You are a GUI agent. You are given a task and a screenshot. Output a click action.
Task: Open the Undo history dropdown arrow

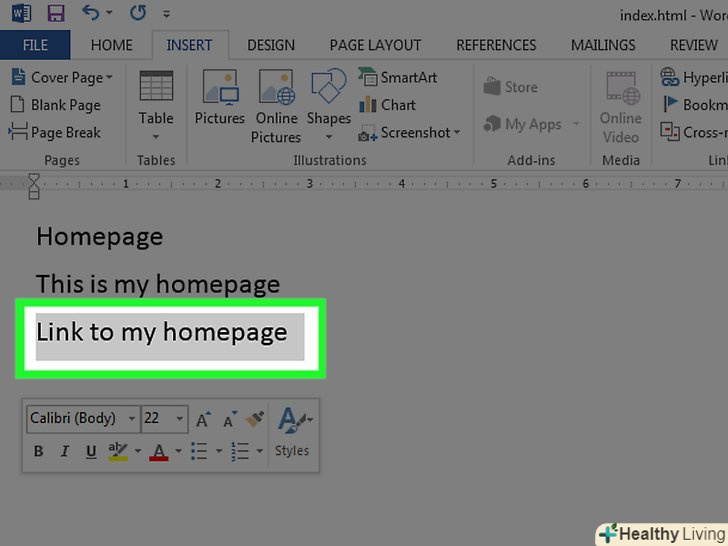[x=109, y=13]
